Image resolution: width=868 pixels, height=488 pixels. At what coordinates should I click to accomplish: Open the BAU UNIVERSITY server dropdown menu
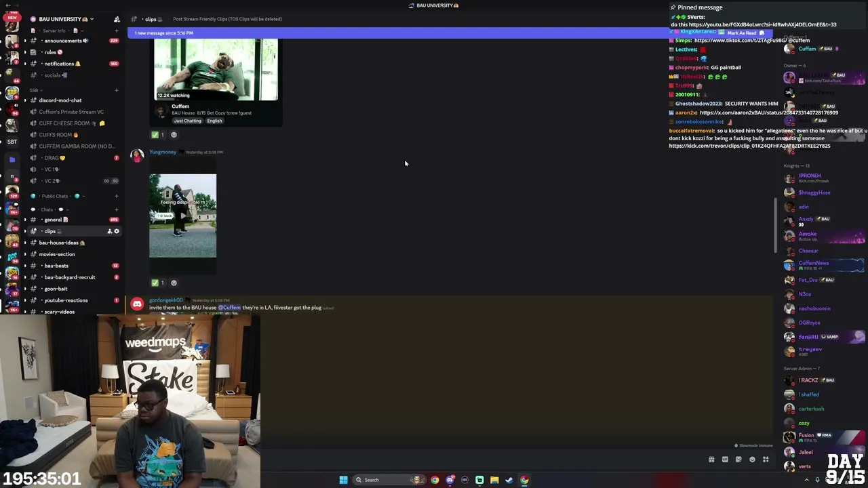pos(66,19)
